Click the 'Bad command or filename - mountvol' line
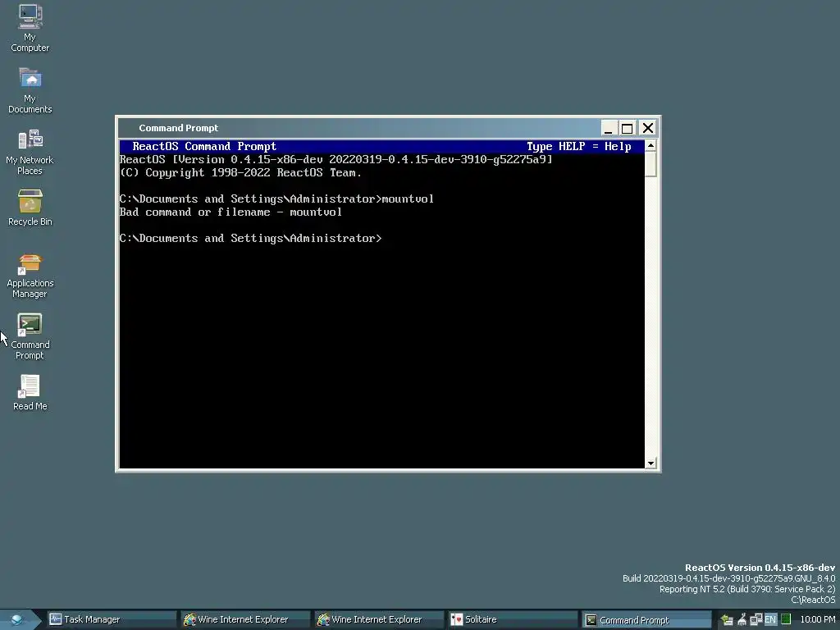This screenshot has height=630, width=840. pos(231,212)
